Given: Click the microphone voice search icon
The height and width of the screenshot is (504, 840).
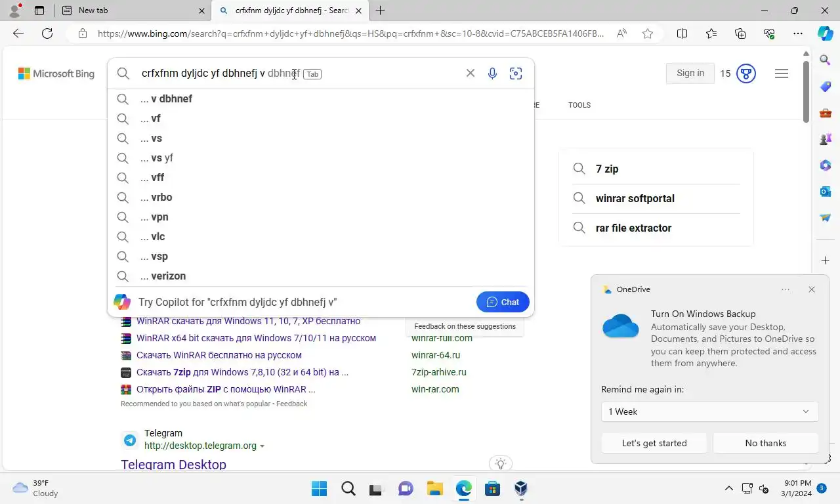Looking at the screenshot, I should click(x=492, y=73).
